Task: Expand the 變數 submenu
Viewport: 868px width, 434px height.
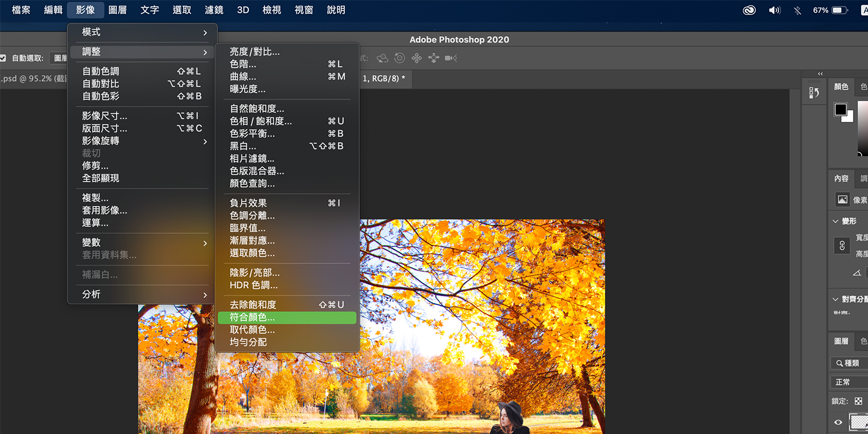Action: click(x=143, y=243)
